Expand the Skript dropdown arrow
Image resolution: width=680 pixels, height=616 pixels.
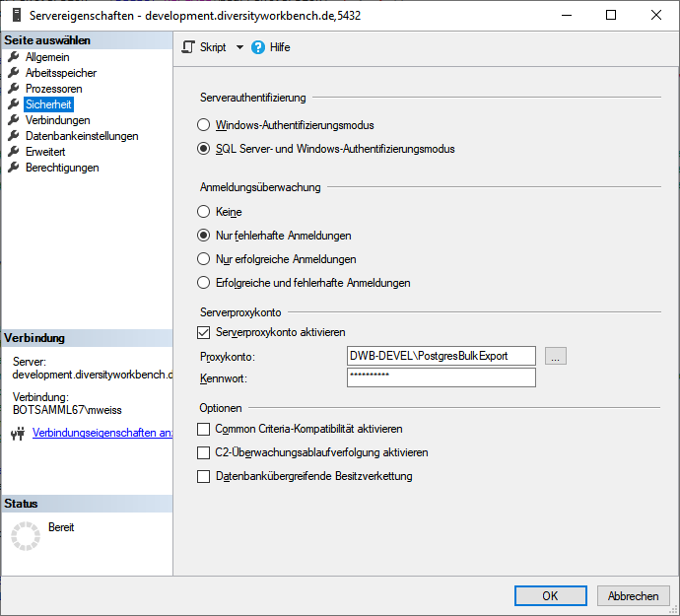coord(239,47)
